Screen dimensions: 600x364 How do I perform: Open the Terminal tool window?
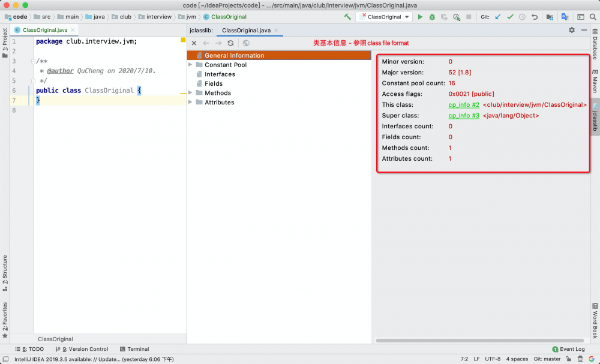[134, 349]
